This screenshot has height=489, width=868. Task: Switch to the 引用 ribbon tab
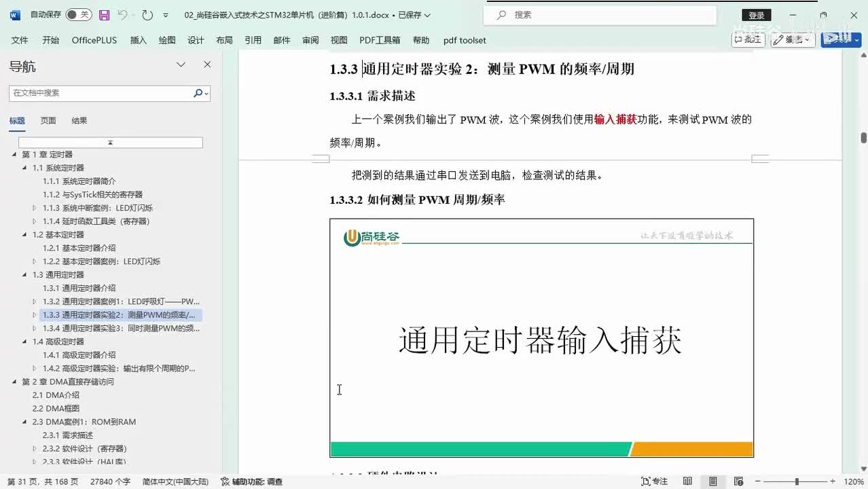click(253, 40)
